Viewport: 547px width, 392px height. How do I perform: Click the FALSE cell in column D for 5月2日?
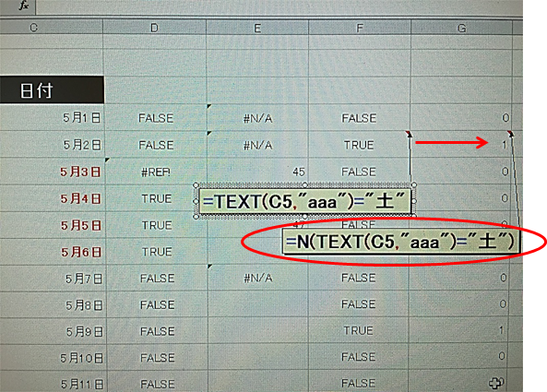coord(156,145)
